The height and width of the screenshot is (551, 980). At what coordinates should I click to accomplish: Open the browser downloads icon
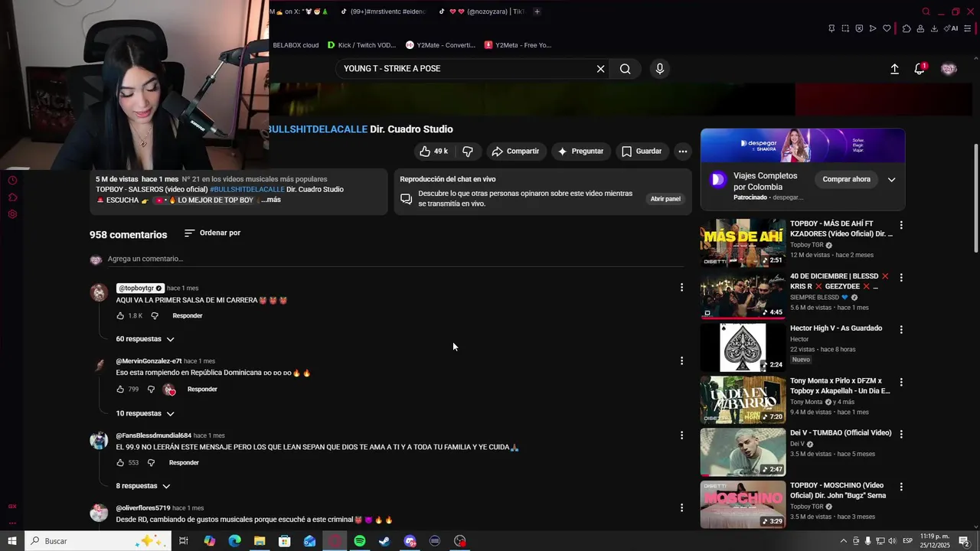(x=934, y=28)
